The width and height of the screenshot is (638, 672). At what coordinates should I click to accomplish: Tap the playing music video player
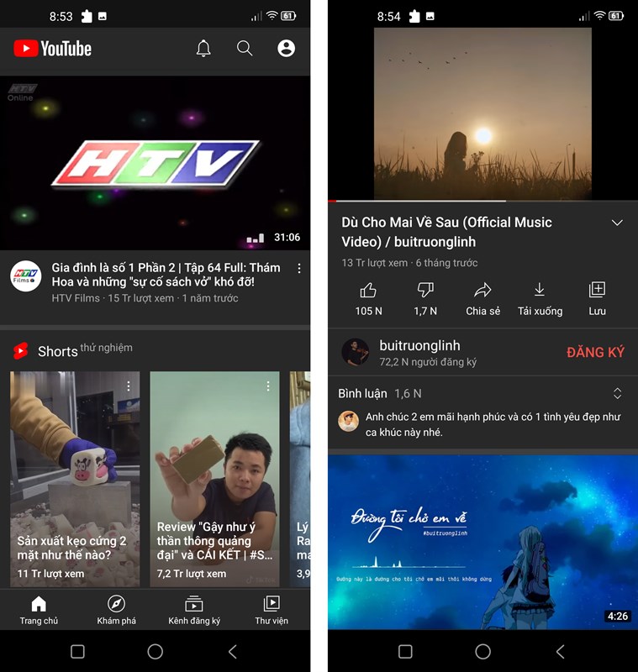(x=482, y=113)
